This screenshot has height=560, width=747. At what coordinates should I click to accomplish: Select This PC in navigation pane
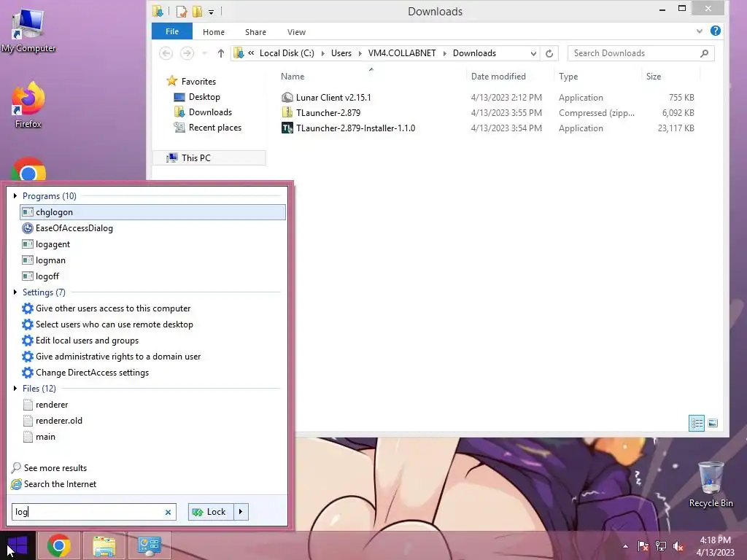(x=209, y=157)
